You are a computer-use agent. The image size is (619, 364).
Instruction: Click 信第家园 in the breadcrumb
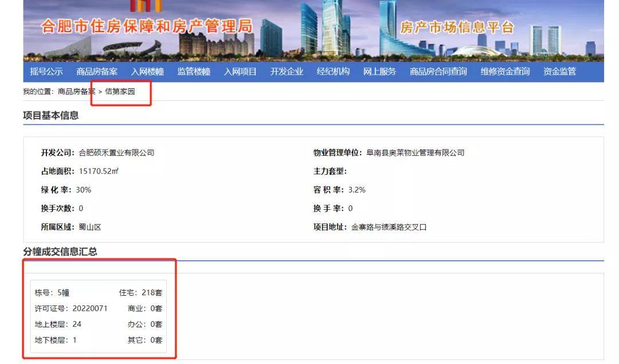click(x=120, y=92)
